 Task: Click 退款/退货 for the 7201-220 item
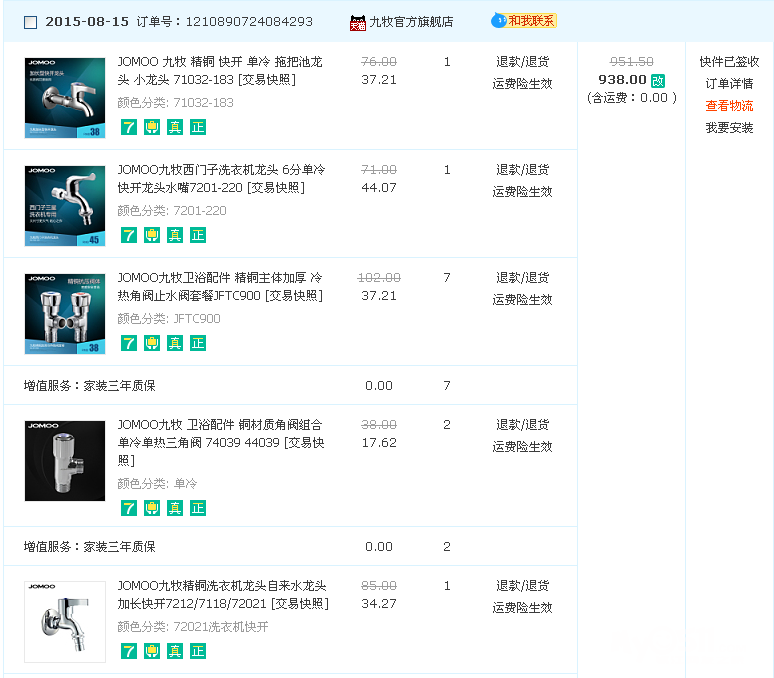(x=522, y=170)
